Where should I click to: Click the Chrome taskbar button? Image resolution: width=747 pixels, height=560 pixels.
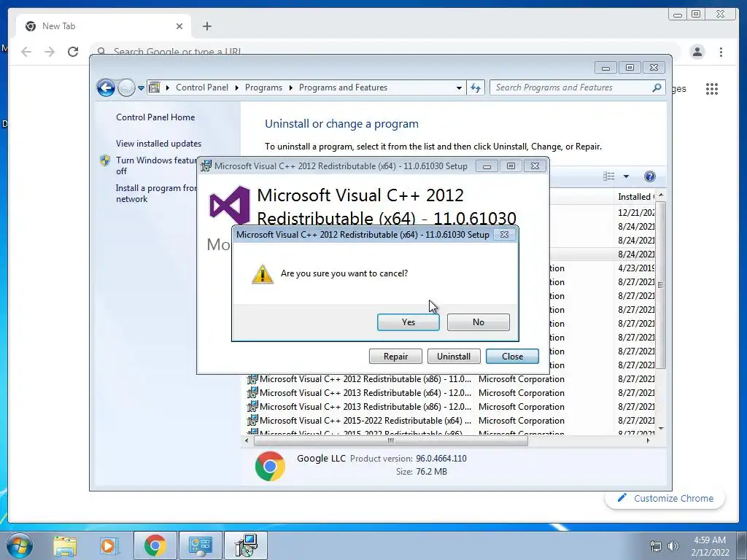pos(155,545)
